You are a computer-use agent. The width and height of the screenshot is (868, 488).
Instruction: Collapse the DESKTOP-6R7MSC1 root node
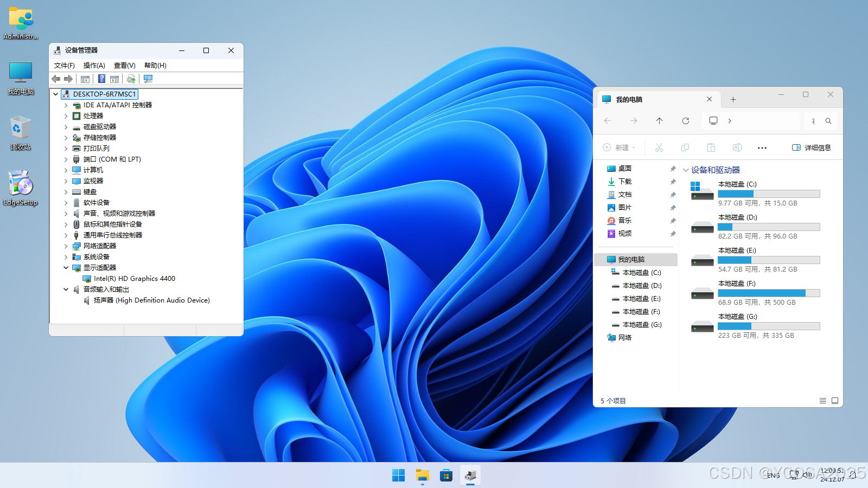tap(56, 94)
